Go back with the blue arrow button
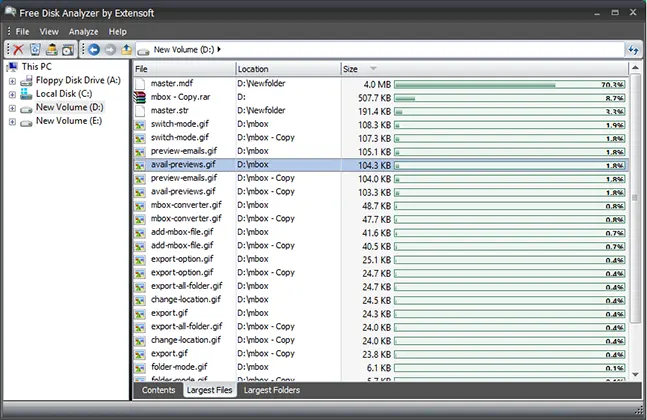647x420 pixels. point(94,50)
